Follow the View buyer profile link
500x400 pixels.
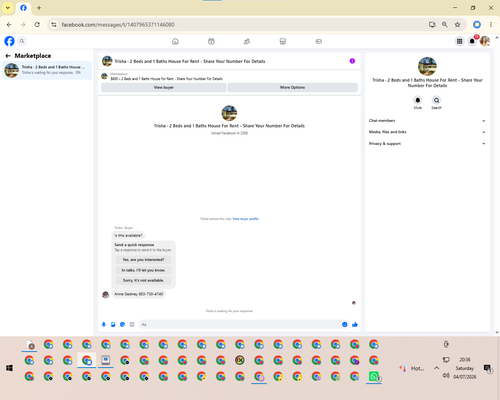(x=246, y=219)
